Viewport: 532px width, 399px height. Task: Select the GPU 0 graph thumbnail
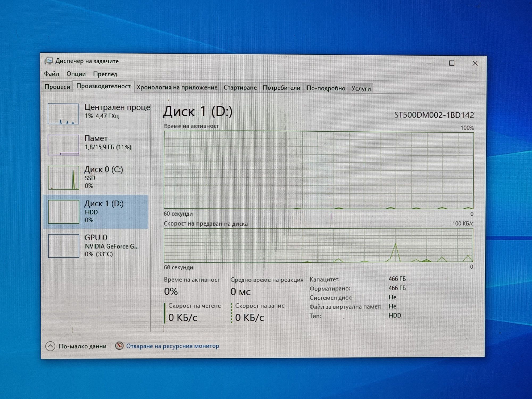click(x=64, y=246)
